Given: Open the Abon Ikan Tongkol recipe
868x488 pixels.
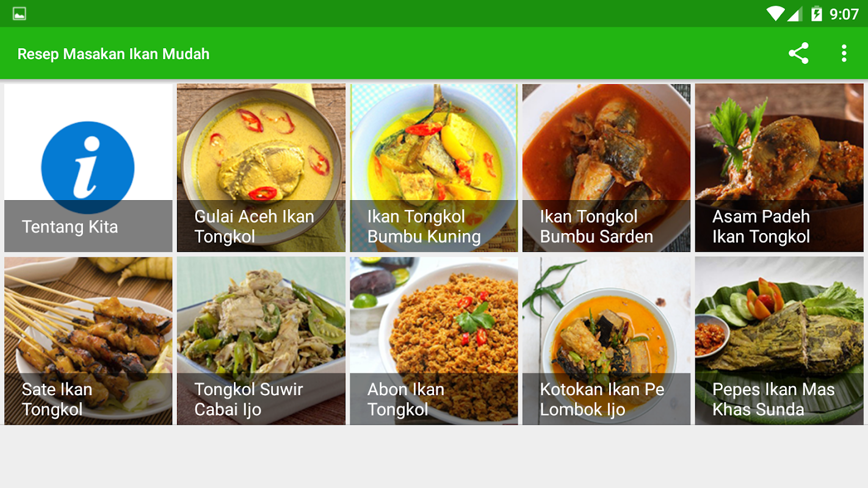Looking at the screenshot, I should [x=434, y=340].
